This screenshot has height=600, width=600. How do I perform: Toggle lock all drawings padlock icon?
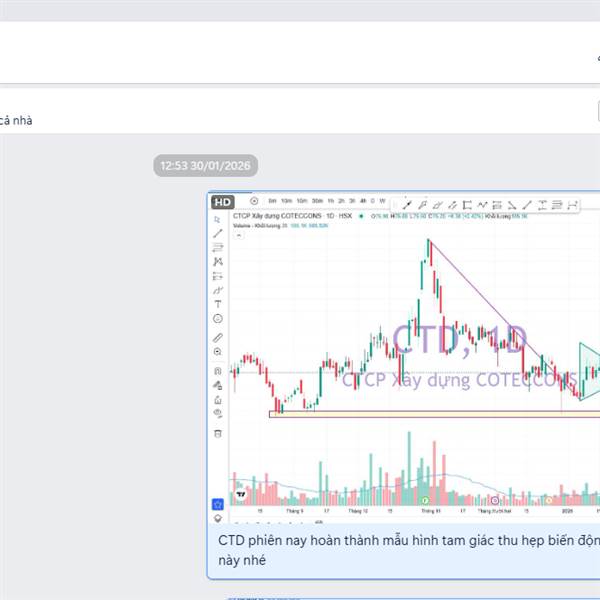[218, 400]
